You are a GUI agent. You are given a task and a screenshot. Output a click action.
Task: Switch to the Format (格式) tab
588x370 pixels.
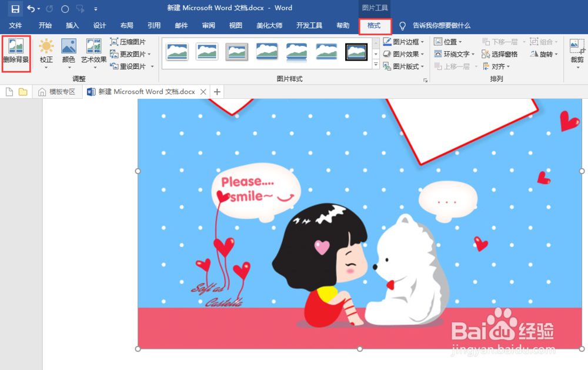(x=374, y=25)
